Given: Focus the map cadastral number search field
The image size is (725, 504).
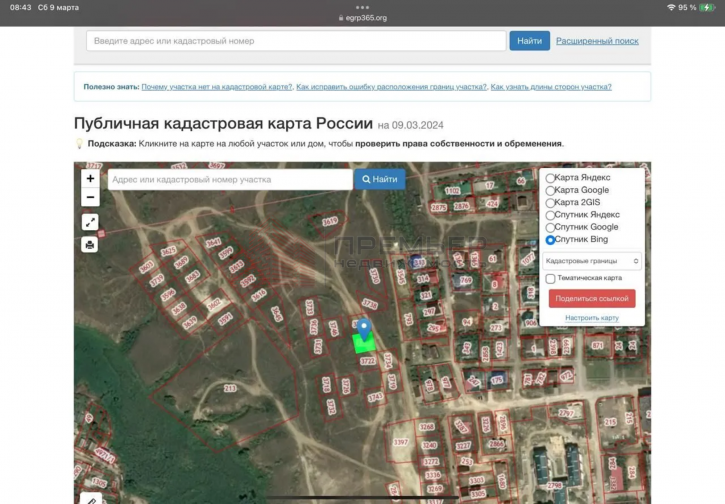Looking at the screenshot, I should 229,179.
